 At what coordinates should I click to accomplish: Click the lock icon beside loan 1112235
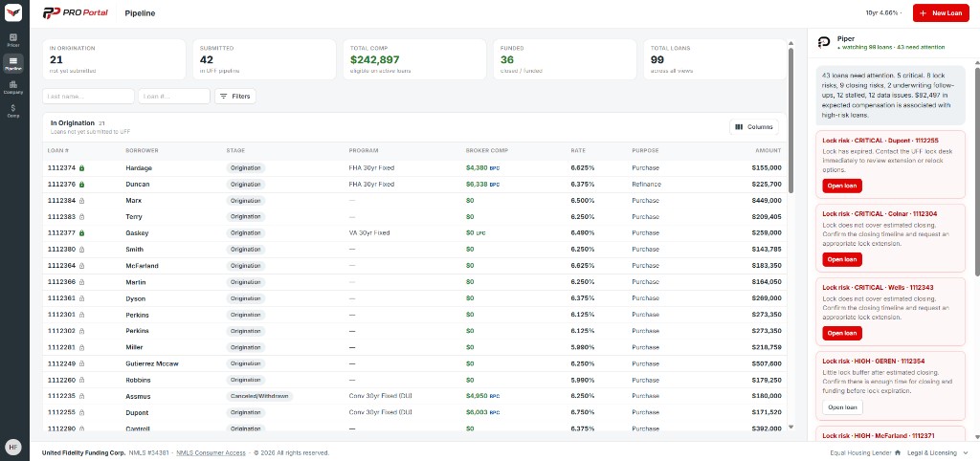tap(82, 396)
